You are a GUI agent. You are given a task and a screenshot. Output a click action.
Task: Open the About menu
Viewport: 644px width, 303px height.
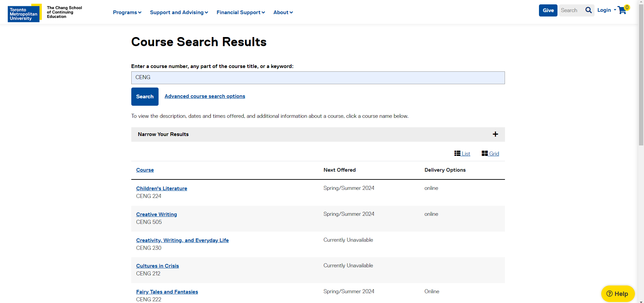[x=283, y=12]
